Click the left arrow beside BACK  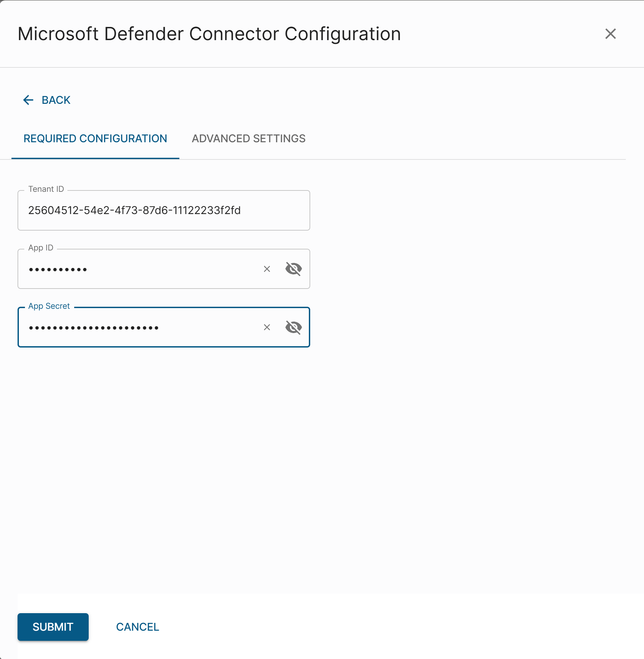[x=28, y=100]
